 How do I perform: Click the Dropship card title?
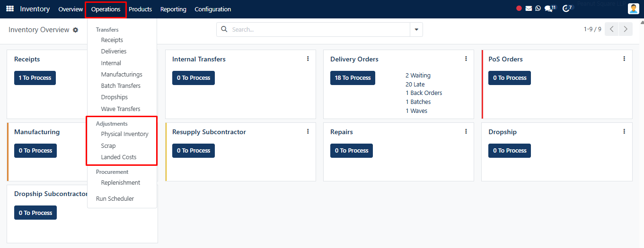coord(503,132)
